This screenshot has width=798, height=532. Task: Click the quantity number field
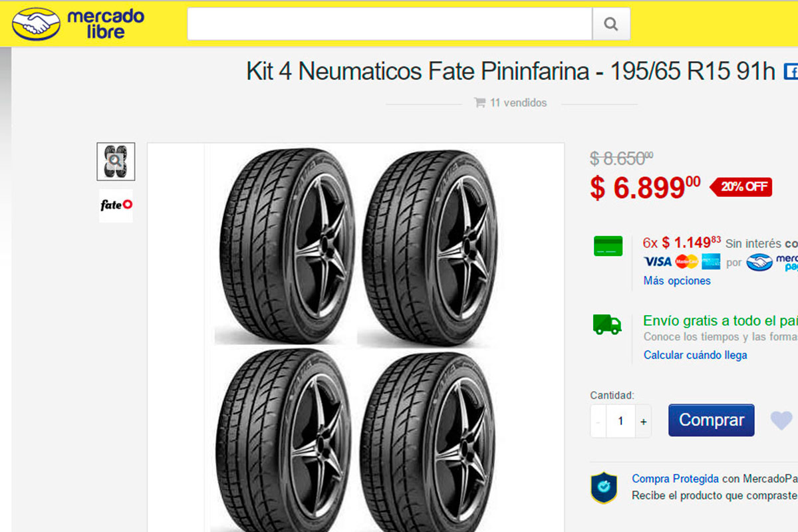(621, 422)
